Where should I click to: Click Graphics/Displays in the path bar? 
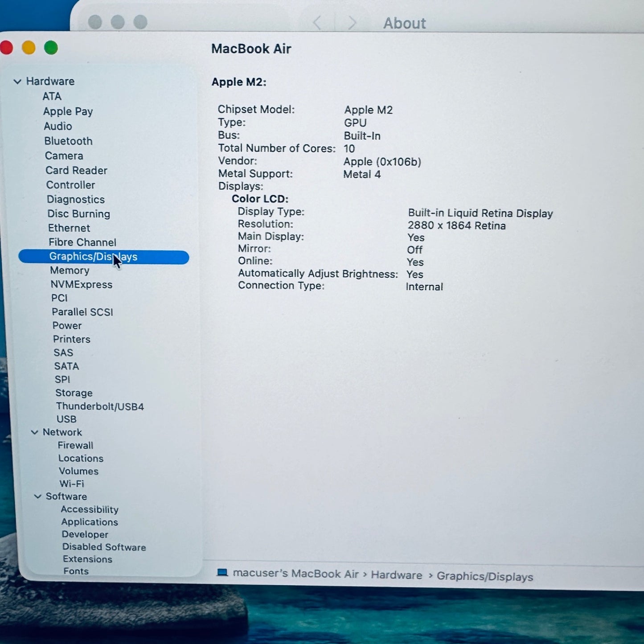(x=485, y=577)
